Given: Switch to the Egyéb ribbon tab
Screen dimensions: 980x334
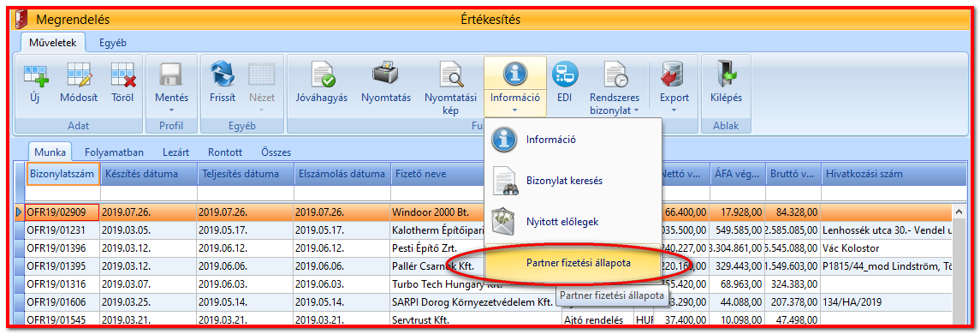Looking at the screenshot, I should (113, 43).
